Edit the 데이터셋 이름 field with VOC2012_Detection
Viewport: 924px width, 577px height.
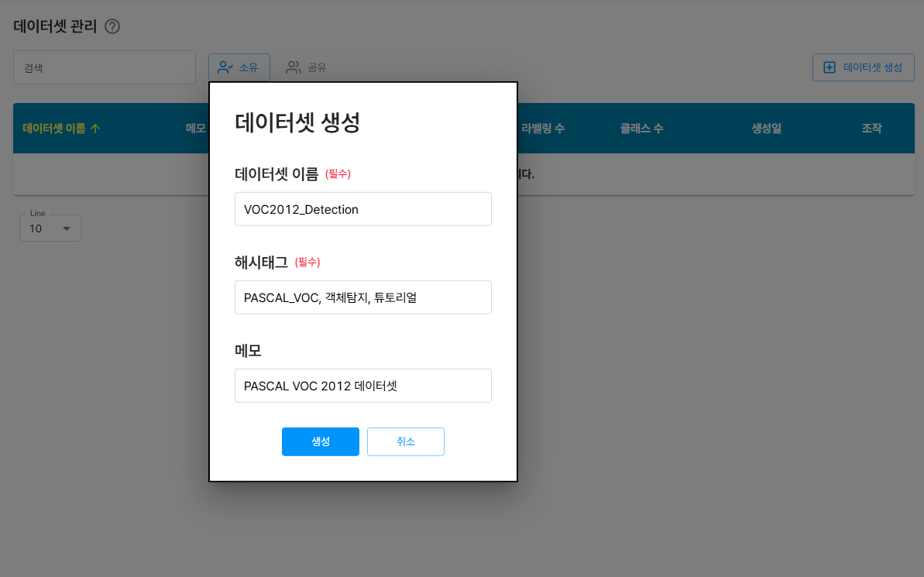click(x=363, y=209)
